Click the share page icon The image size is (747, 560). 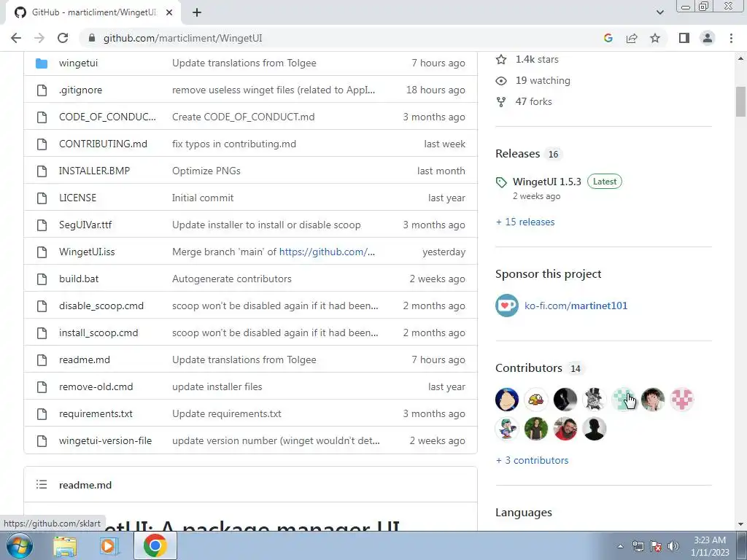pyautogui.click(x=632, y=38)
